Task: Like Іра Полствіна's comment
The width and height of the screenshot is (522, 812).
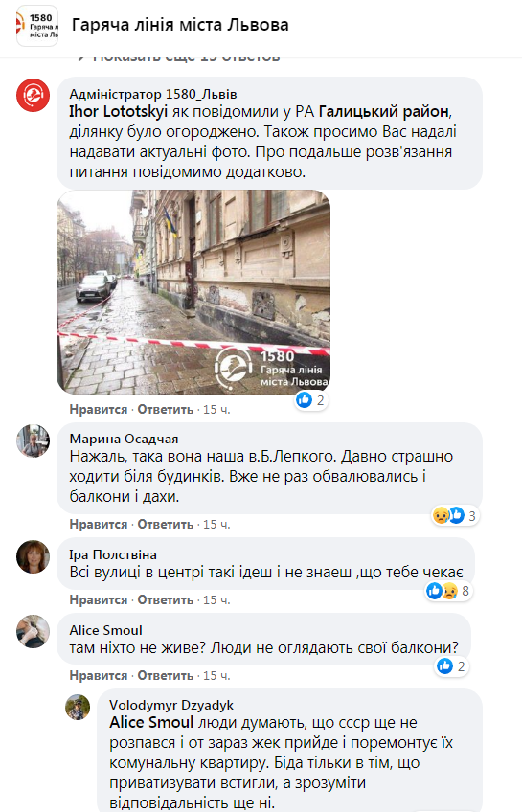Action: pyautogui.click(x=99, y=599)
